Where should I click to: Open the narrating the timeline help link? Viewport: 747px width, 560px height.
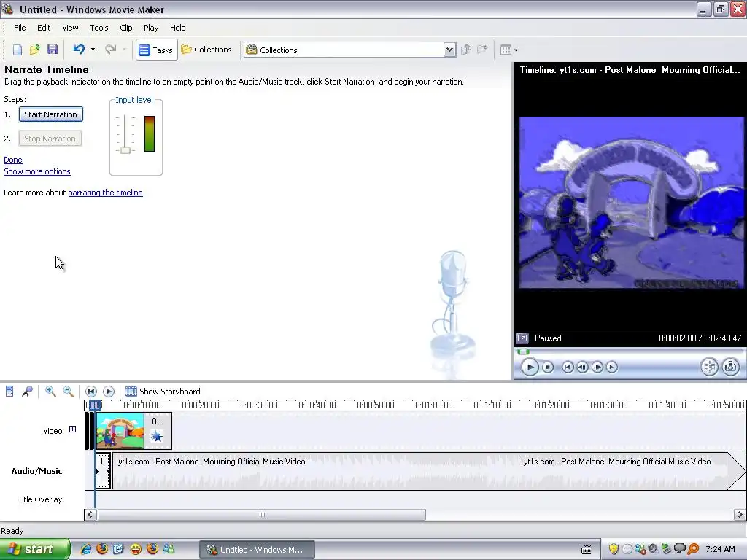click(x=105, y=192)
